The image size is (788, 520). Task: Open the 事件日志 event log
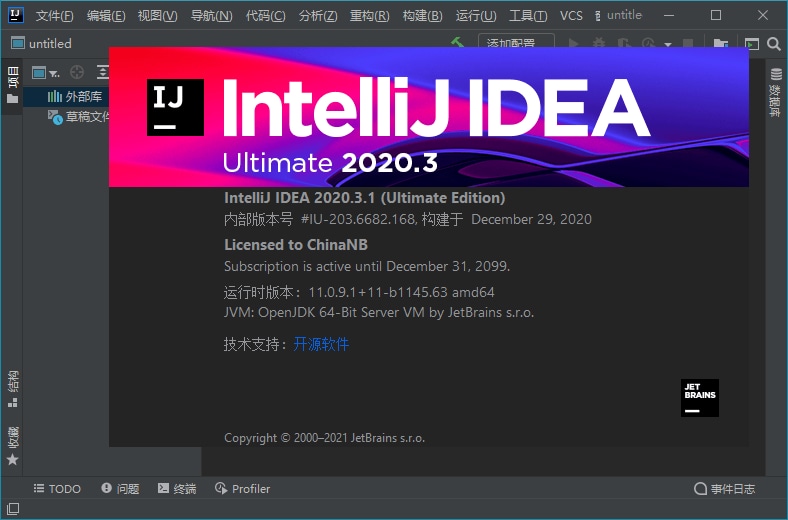[724, 488]
